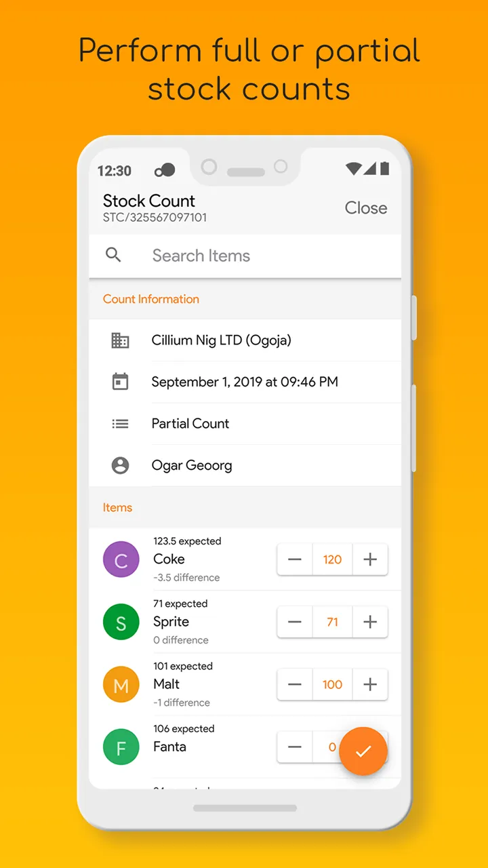
Task: Edit the Coke count value 120
Action: pyautogui.click(x=332, y=559)
